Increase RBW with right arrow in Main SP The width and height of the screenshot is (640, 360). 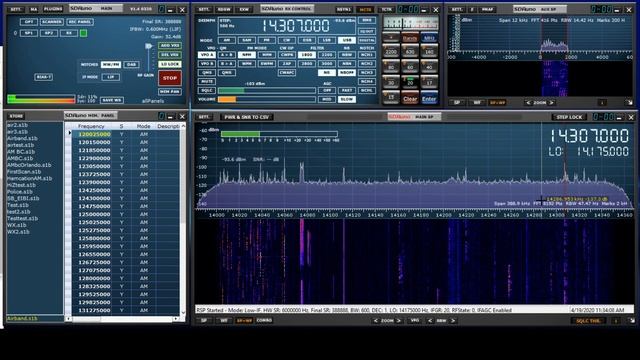pyautogui.click(x=453, y=321)
